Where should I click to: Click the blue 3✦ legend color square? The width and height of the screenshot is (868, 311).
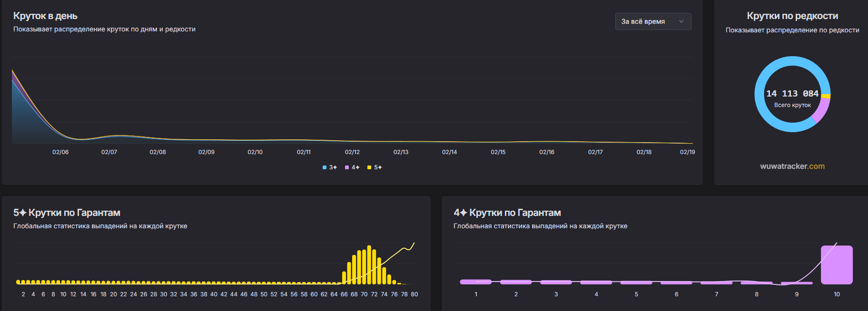click(325, 167)
